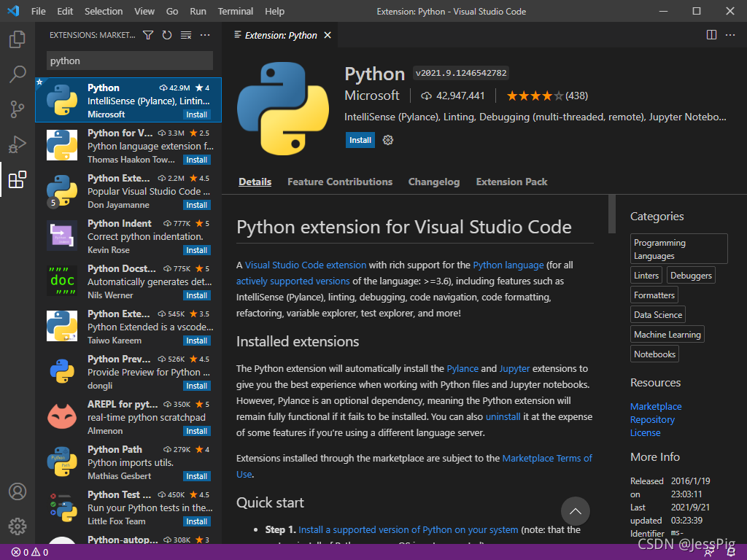Select Python Indent extension icon
747x560 pixels.
tap(62, 236)
